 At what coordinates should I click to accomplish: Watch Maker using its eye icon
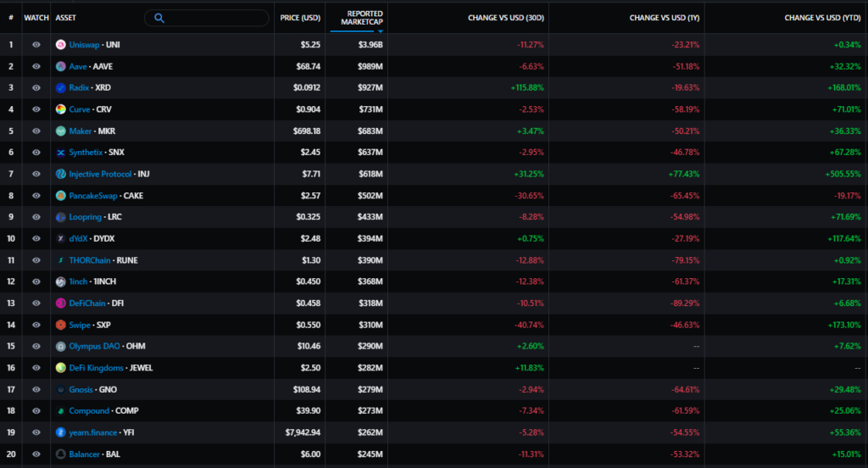[36, 131]
